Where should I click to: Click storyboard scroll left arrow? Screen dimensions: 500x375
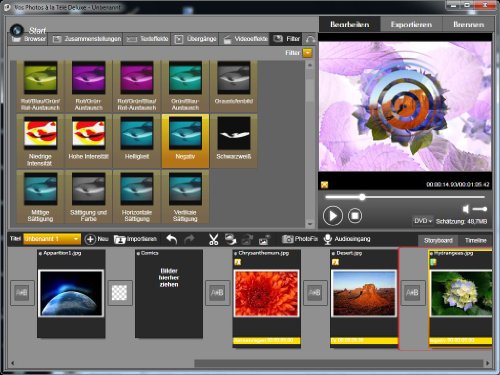click(13, 363)
